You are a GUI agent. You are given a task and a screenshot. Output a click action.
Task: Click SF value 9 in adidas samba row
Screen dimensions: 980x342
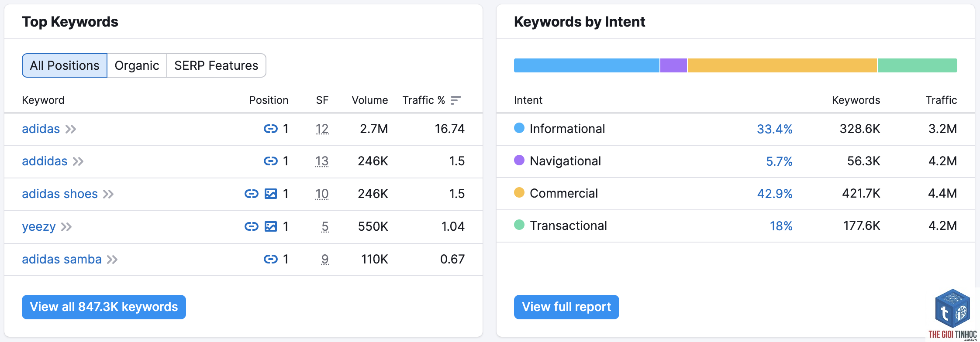(x=325, y=259)
